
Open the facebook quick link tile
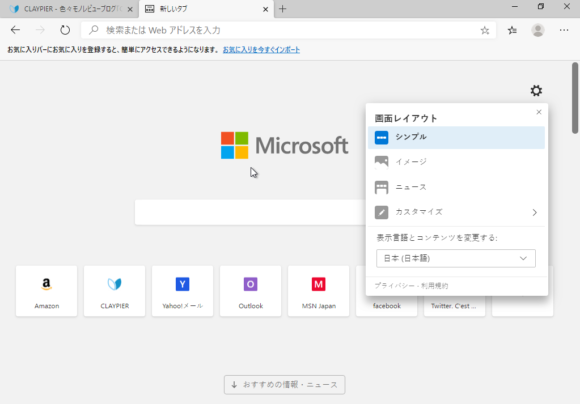387,306
